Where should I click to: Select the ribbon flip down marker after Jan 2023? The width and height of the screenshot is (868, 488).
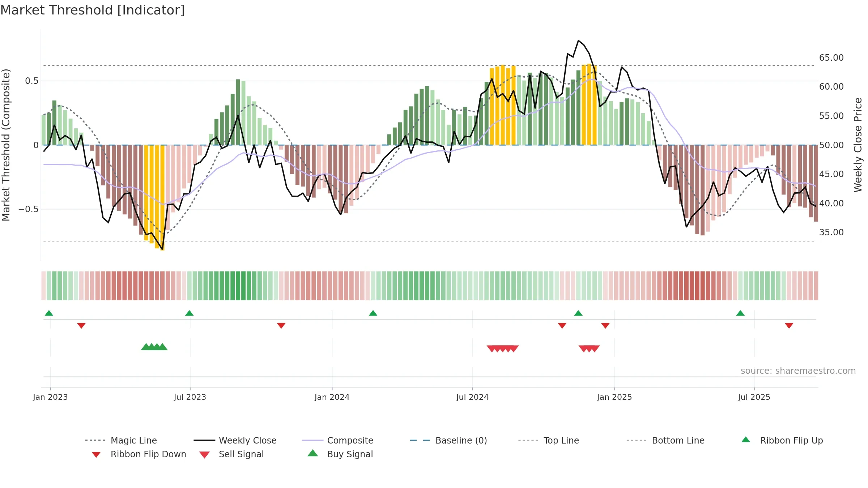[81, 326]
